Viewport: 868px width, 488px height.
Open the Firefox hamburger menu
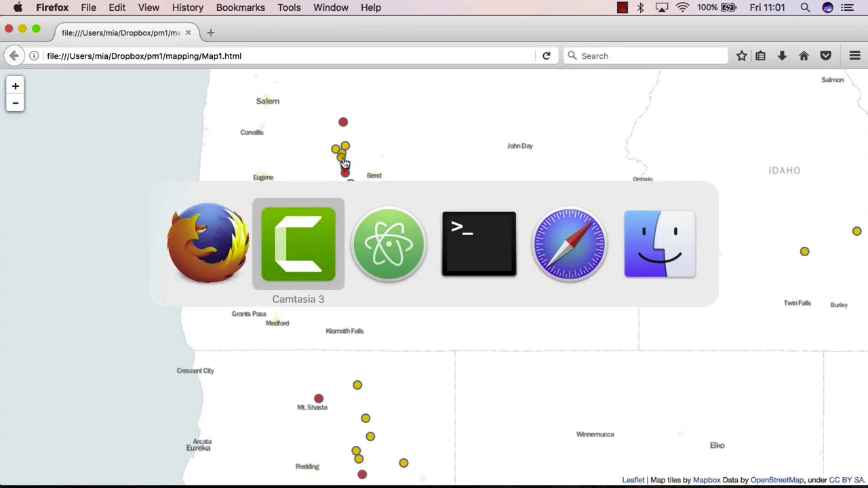(x=854, y=56)
